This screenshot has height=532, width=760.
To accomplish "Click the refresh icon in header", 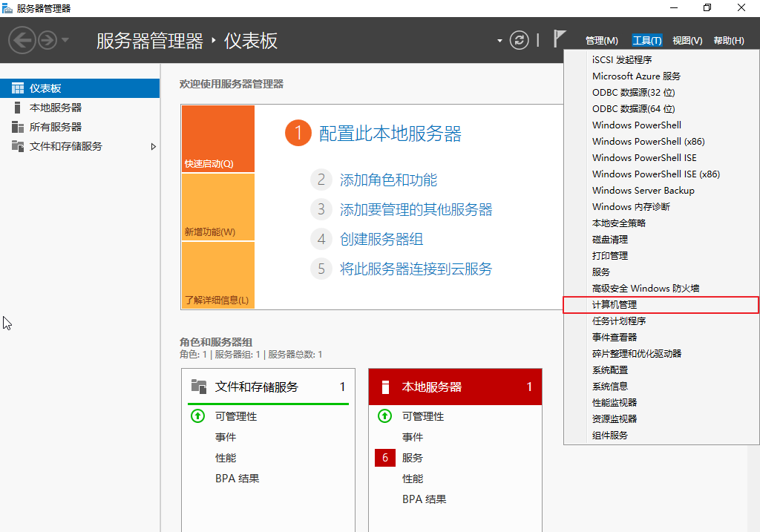I will pos(520,40).
